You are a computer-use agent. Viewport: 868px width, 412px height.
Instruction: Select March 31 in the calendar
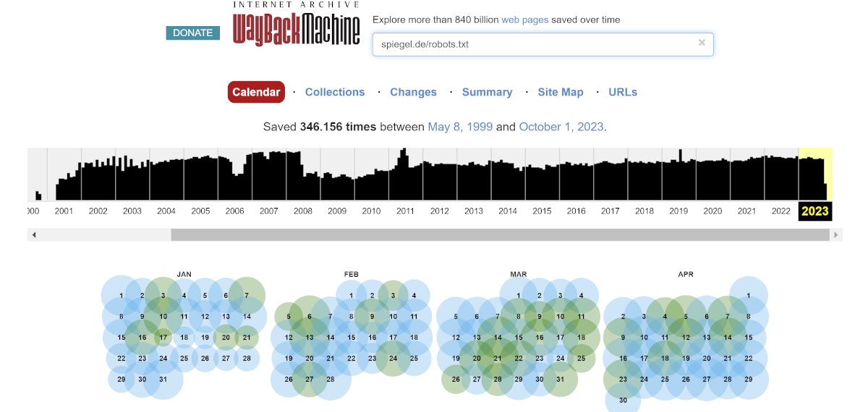click(x=560, y=379)
